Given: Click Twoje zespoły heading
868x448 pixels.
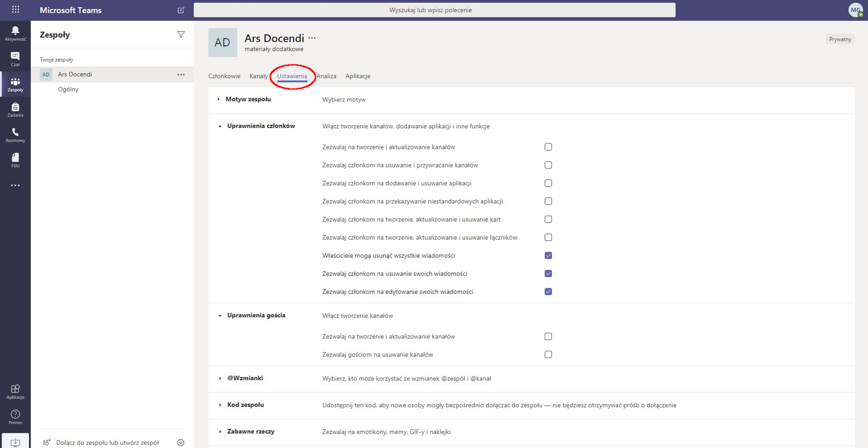Looking at the screenshot, I should tap(56, 59).
